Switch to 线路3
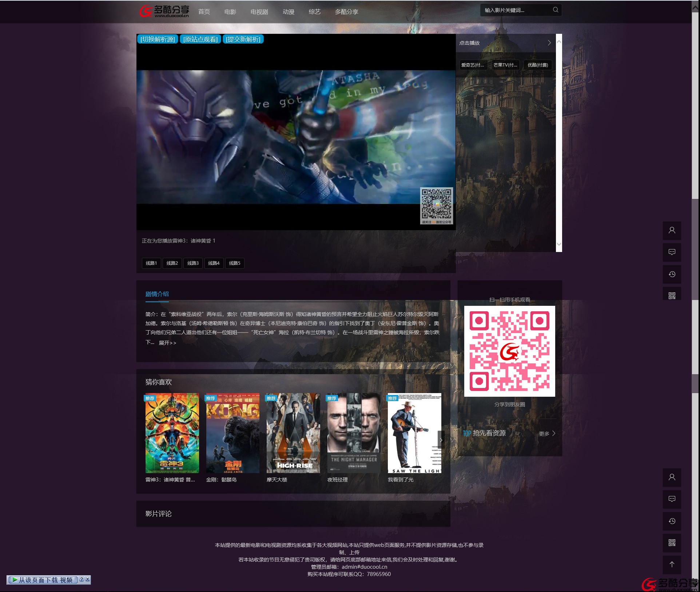The image size is (700, 592). 193,263
